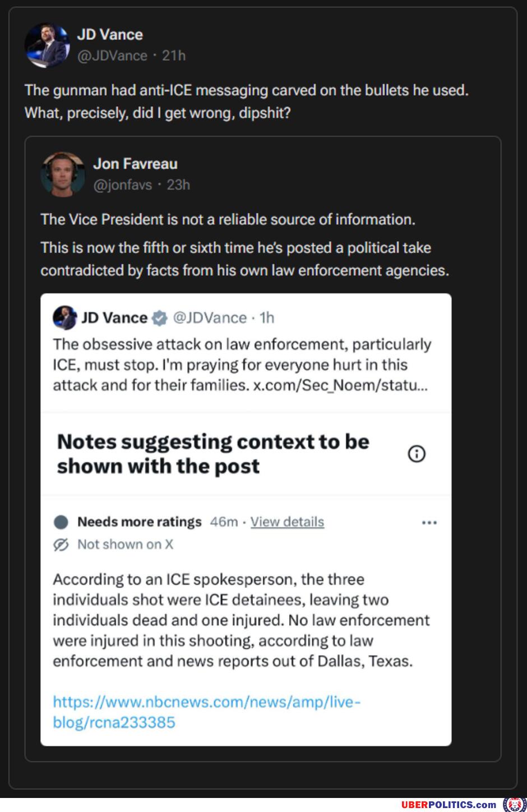
Task: Click the info circle icon beside notes heading
Action: (417, 454)
